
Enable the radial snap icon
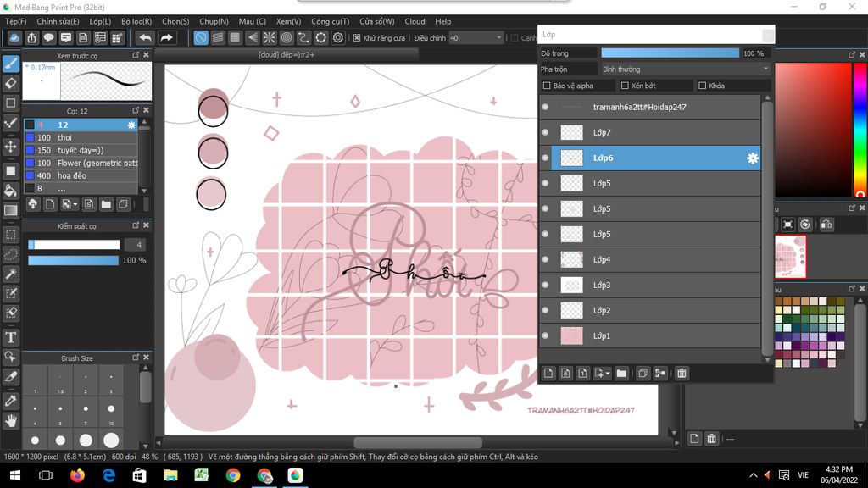point(269,37)
